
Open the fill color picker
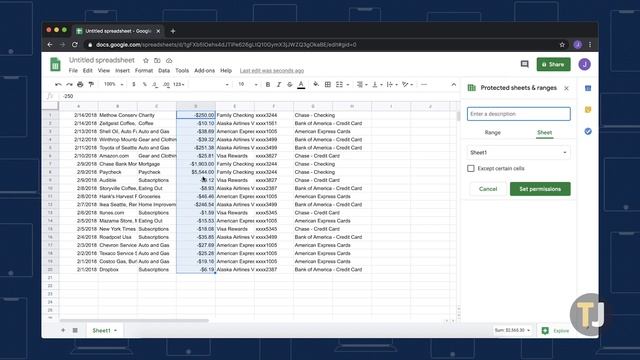click(316, 84)
